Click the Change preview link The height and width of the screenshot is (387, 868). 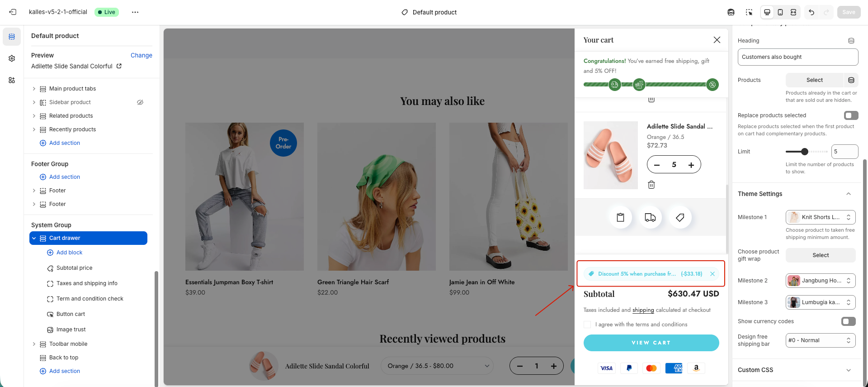[x=141, y=55]
